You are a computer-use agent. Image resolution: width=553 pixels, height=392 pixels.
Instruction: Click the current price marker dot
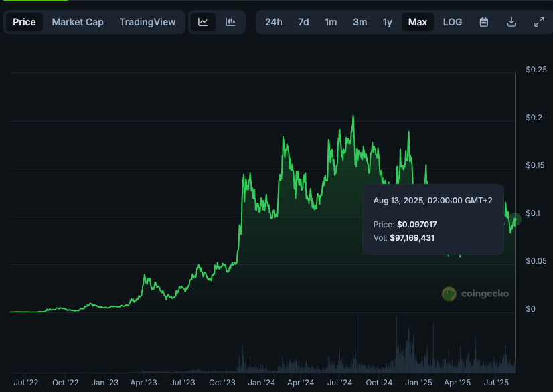point(516,219)
